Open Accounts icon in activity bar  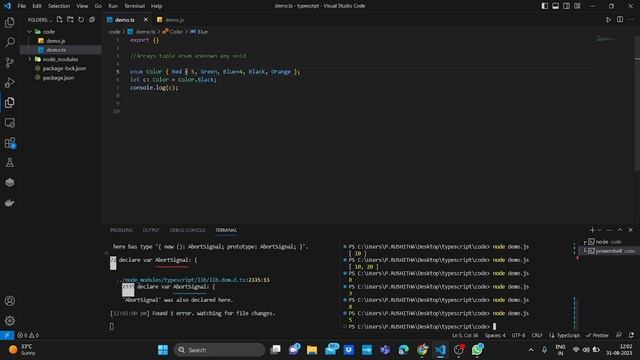pos(9,301)
